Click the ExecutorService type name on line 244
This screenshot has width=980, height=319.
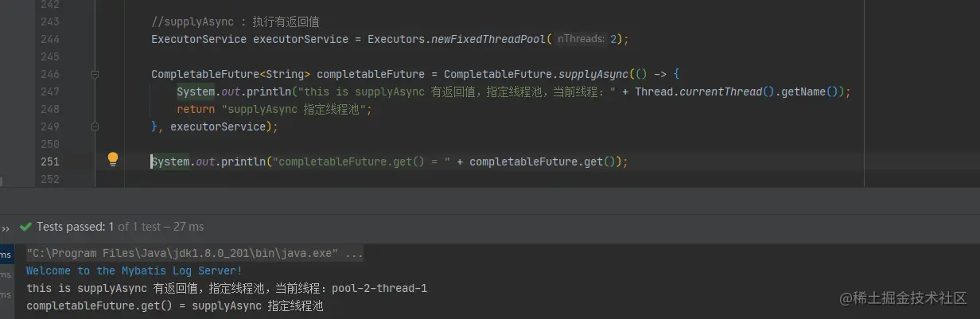point(199,39)
